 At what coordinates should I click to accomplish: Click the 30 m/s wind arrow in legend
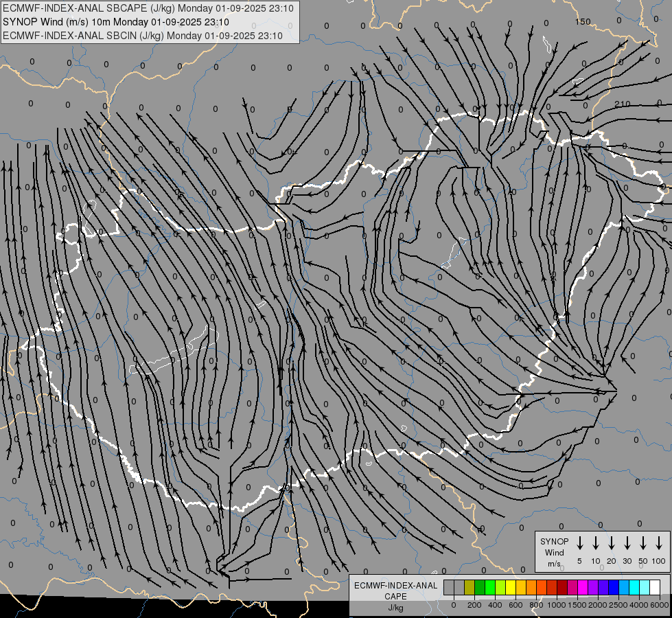[x=627, y=543]
